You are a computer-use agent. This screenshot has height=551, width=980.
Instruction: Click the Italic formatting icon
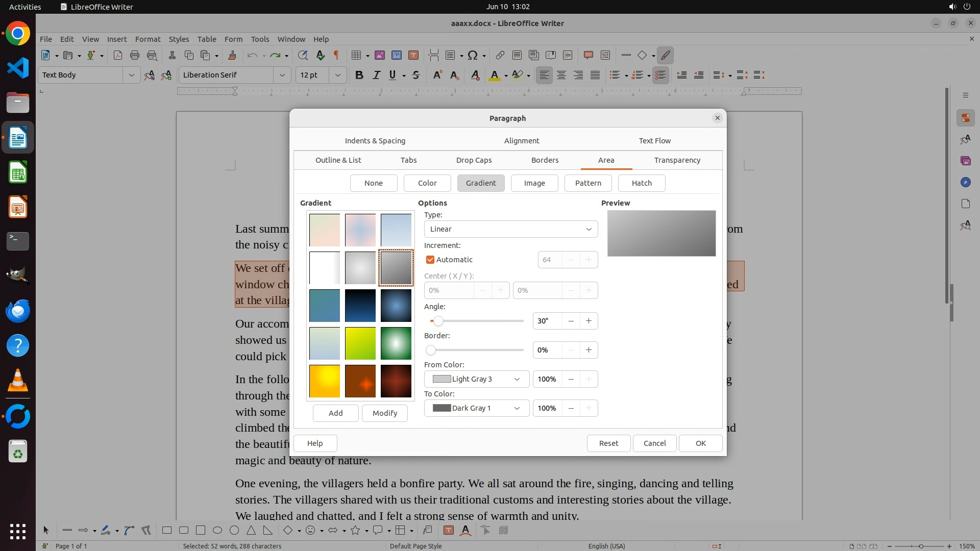click(x=376, y=75)
